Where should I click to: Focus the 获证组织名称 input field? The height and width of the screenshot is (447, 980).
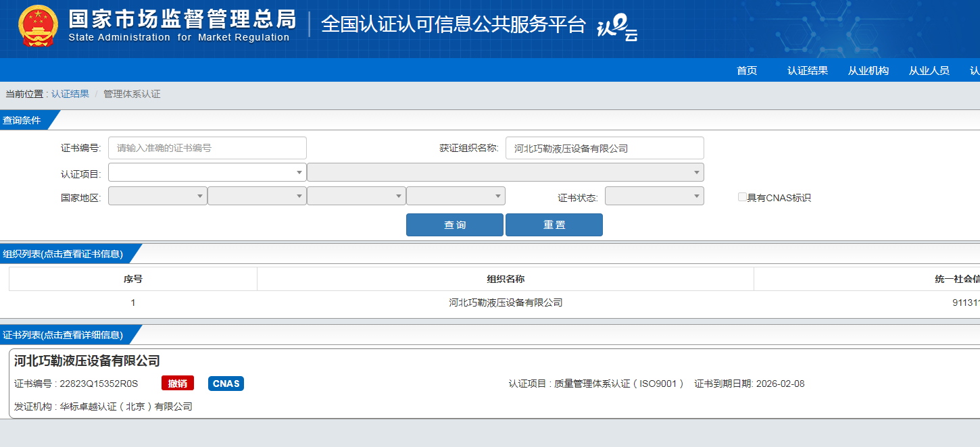pos(605,148)
